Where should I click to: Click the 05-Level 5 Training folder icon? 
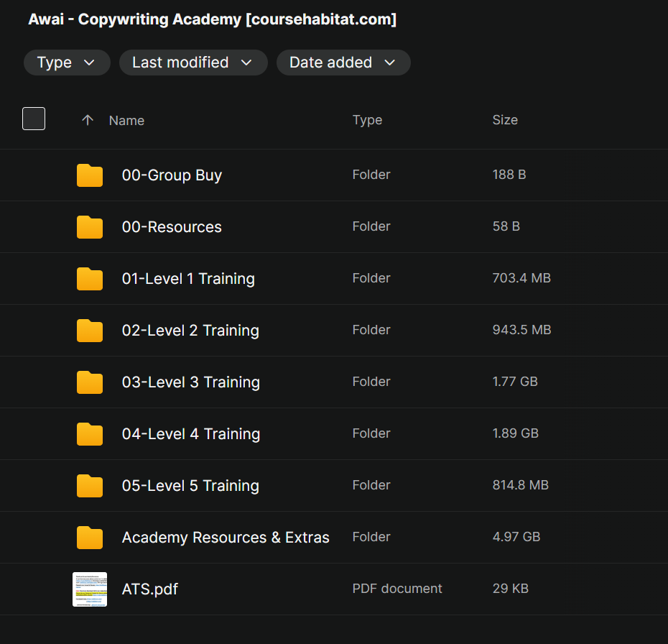(90, 485)
